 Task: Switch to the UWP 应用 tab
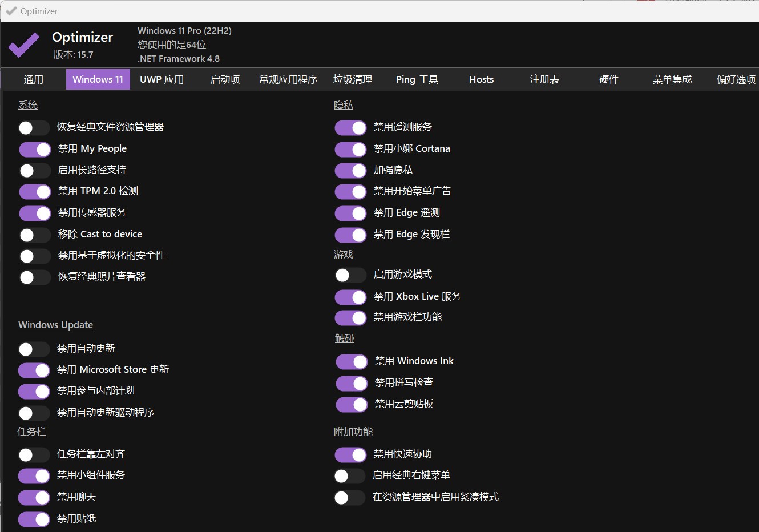[x=162, y=79]
